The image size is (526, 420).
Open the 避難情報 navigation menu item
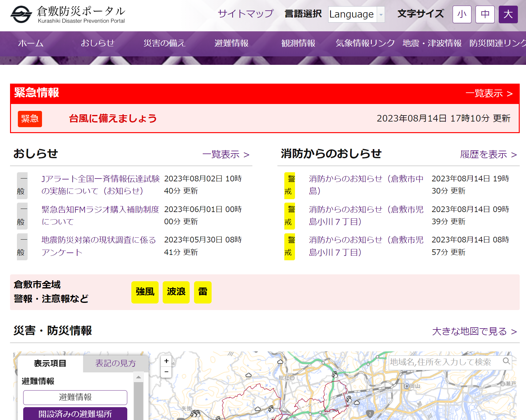tap(231, 43)
